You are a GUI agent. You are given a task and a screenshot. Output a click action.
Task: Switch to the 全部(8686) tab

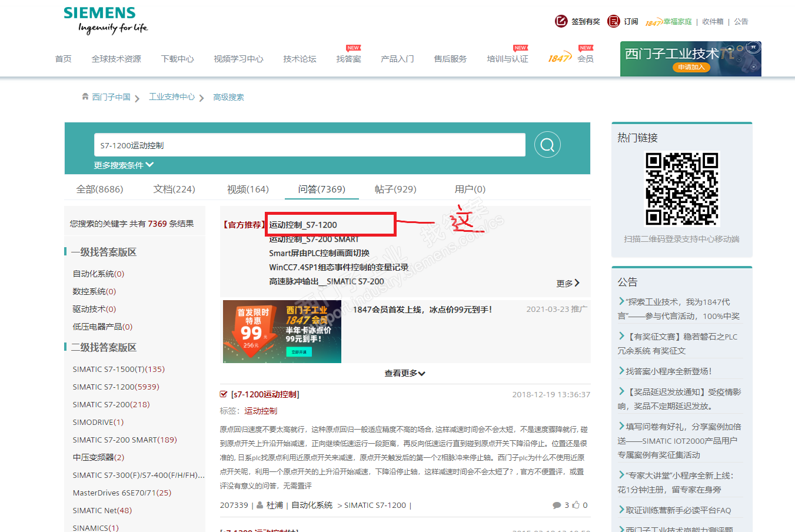pyautogui.click(x=99, y=189)
